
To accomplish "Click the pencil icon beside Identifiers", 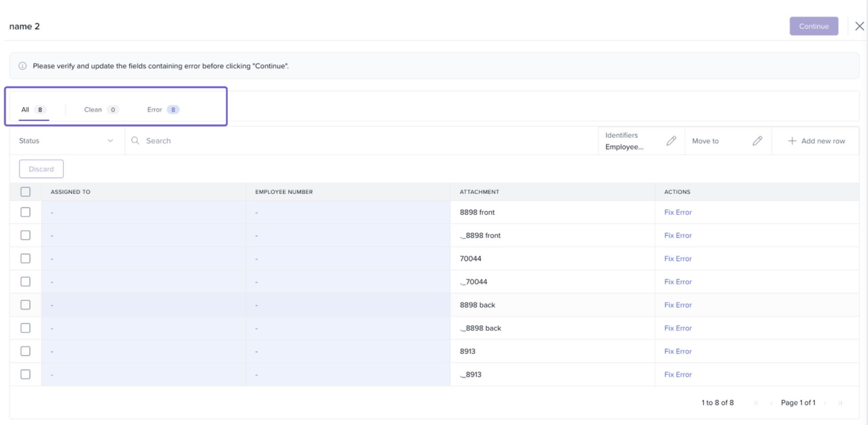I will (671, 141).
